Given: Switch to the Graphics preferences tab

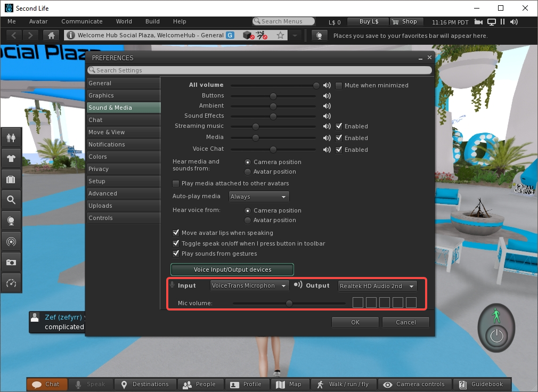Looking at the screenshot, I should click(124, 95).
